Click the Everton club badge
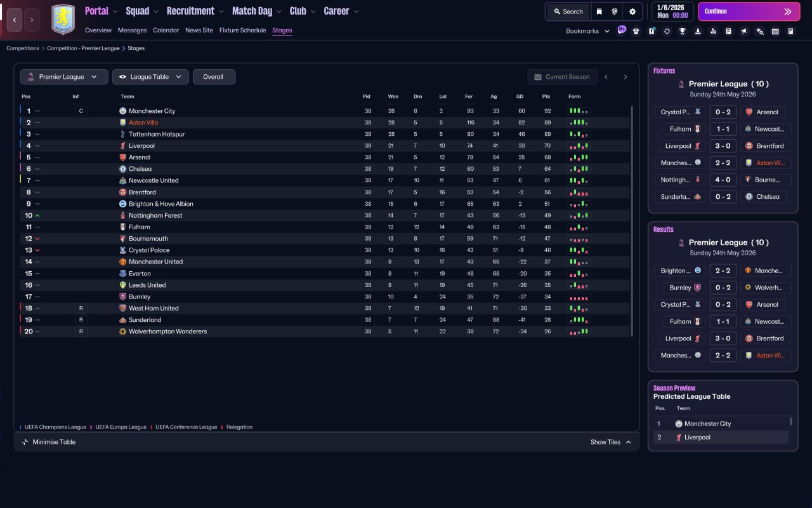 pos(123,274)
